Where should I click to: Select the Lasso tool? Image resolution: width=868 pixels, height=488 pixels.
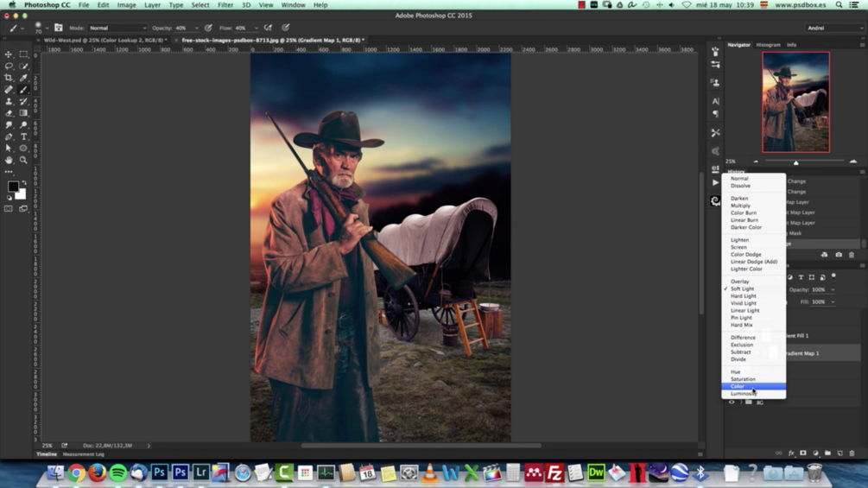coord(9,66)
